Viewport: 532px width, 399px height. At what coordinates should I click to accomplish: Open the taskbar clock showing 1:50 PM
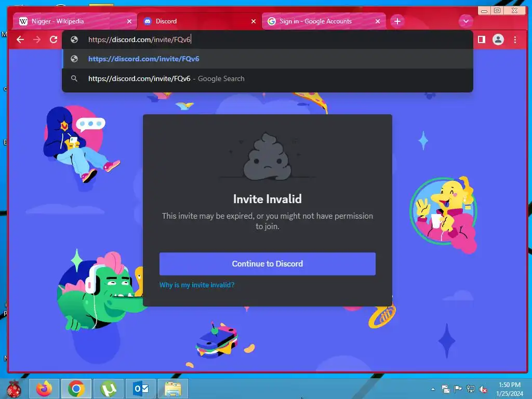tap(510, 389)
